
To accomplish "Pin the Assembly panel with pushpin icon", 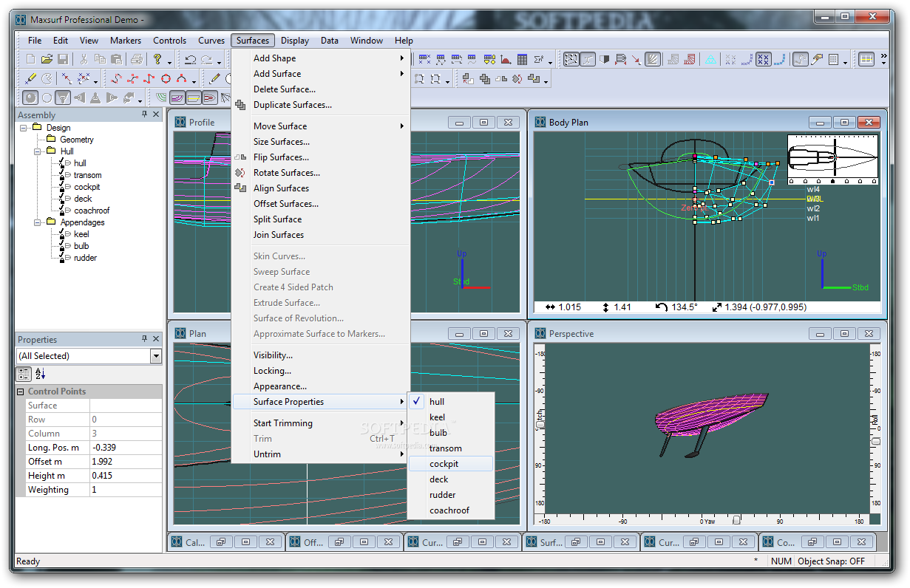I will 144,114.
